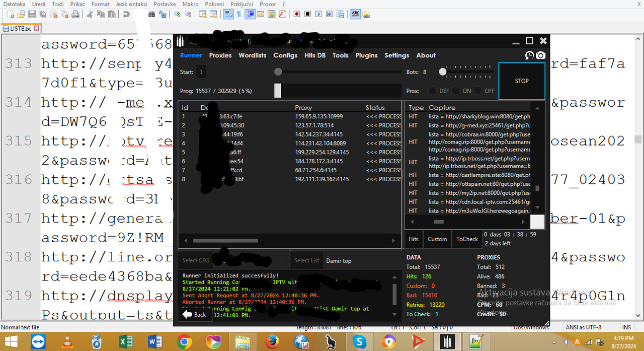Screen dimensions: 644x351
Task: Open the Datoteka menu in Notepad++
Action: (x=15, y=4)
